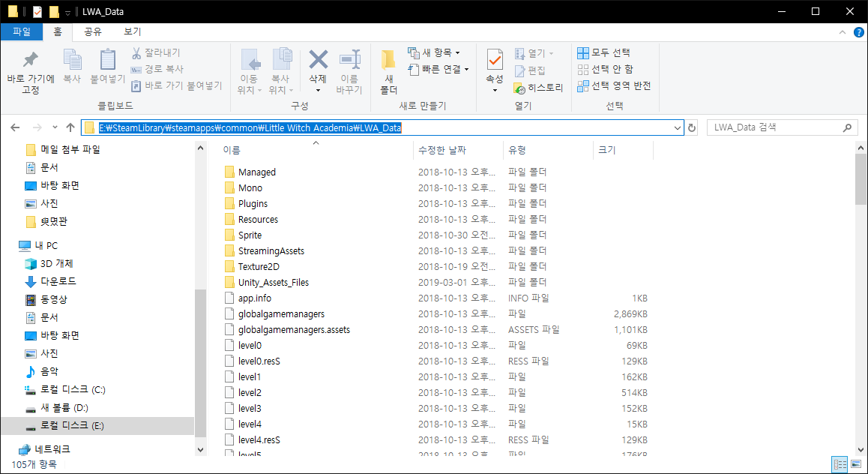Viewport: 868px width, 474px height.
Task: Click the Help question mark icon
Action: [x=858, y=32]
